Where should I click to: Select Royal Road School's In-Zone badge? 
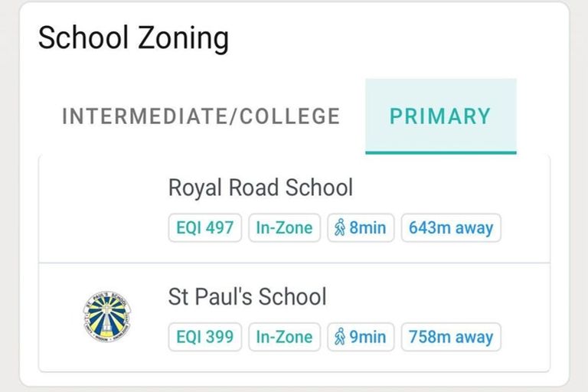coord(284,228)
